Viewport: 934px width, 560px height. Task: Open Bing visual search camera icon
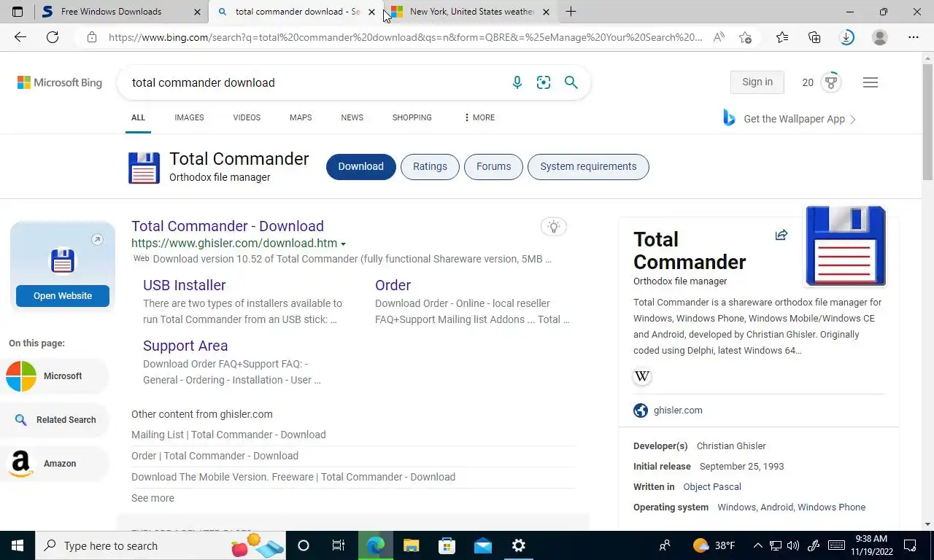coord(544,82)
